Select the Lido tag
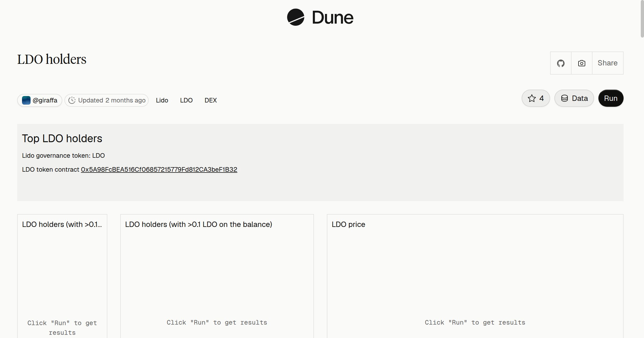 pyautogui.click(x=162, y=100)
